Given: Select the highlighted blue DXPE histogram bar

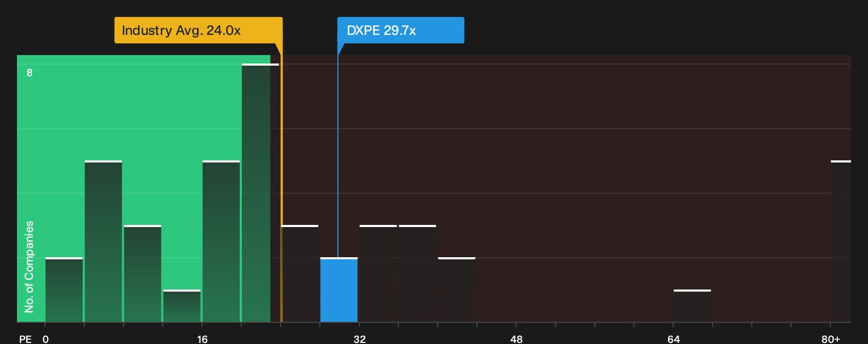Looking at the screenshot, I should (339, 289).
